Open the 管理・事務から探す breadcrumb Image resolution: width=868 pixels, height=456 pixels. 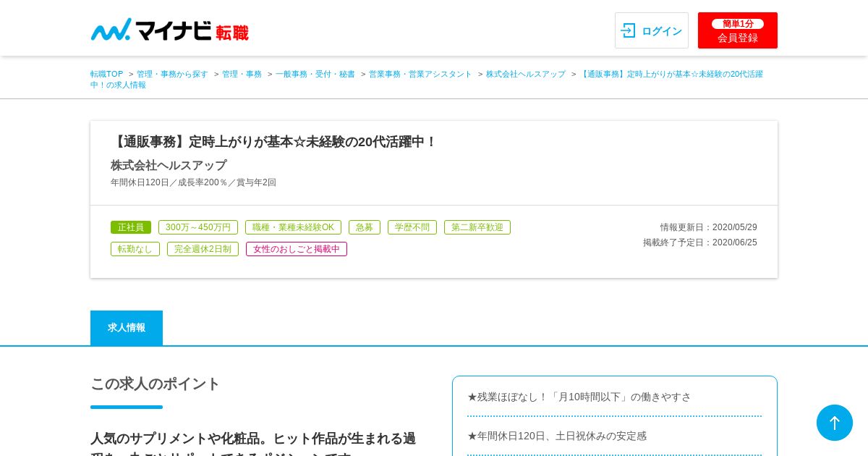tap(172, 74)
